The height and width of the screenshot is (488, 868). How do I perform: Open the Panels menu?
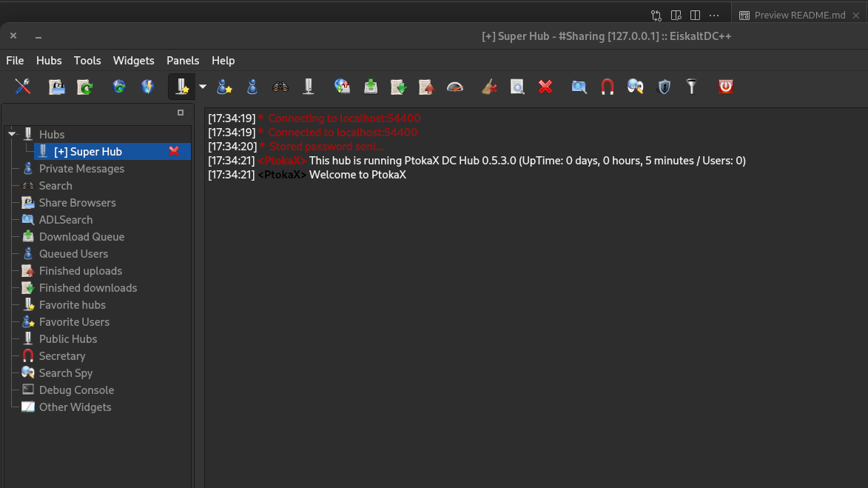(x=183, y=61)
